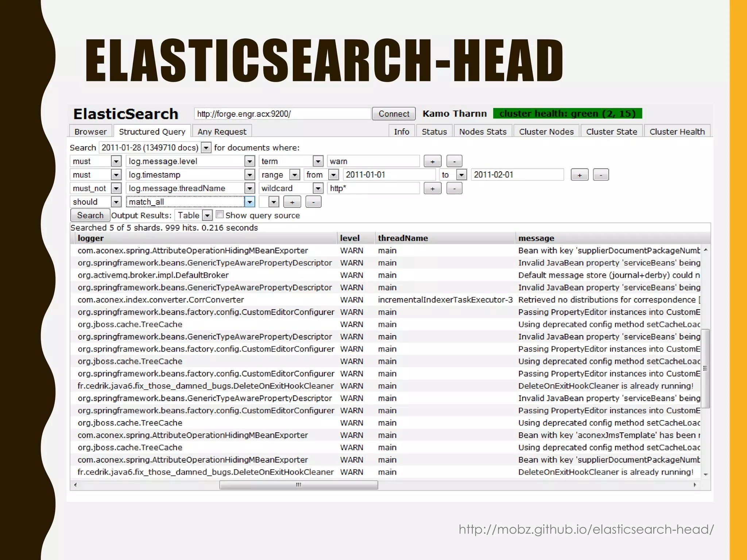747x560 pixels.
Task: Open the log.timestamp field dropdown
Action: [249, 175]
